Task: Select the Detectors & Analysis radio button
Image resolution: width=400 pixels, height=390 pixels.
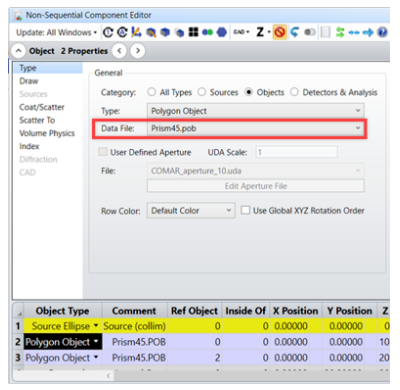Action: click(294, 92)
